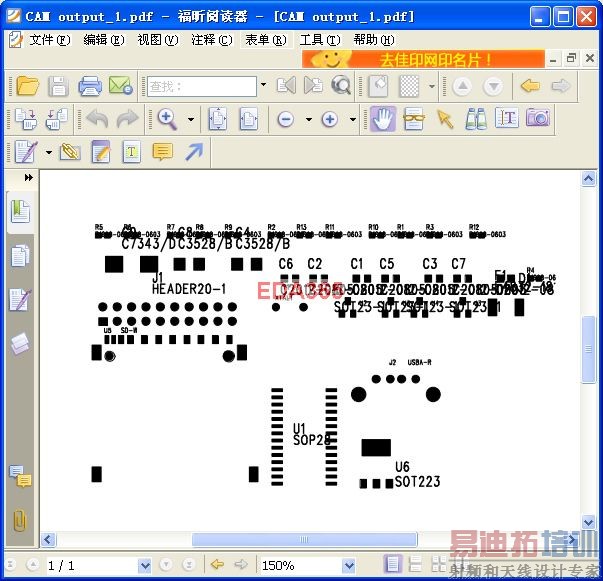Screen dimensions: 603x581
Task: Open the 表单 menu
Action: coord(266,40)
